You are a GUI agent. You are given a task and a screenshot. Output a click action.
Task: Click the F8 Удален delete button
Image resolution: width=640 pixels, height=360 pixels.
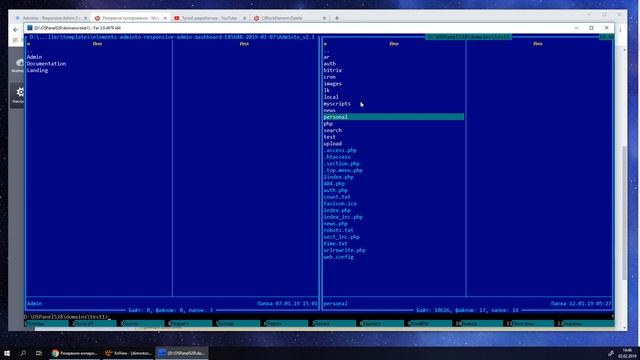[382, 323]
